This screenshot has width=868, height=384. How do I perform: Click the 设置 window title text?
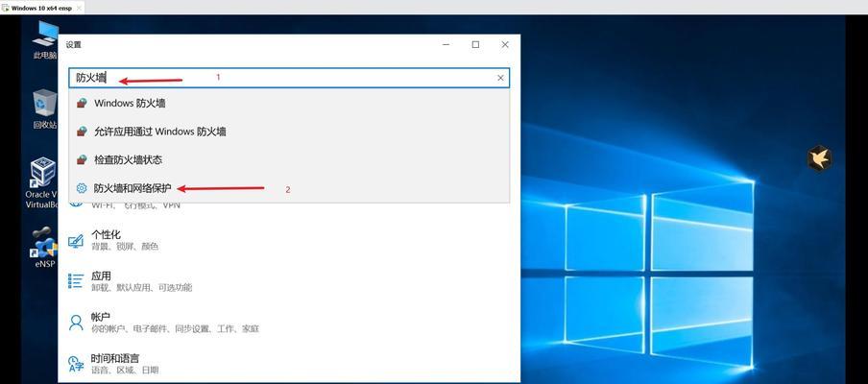[x=74, y=45]
